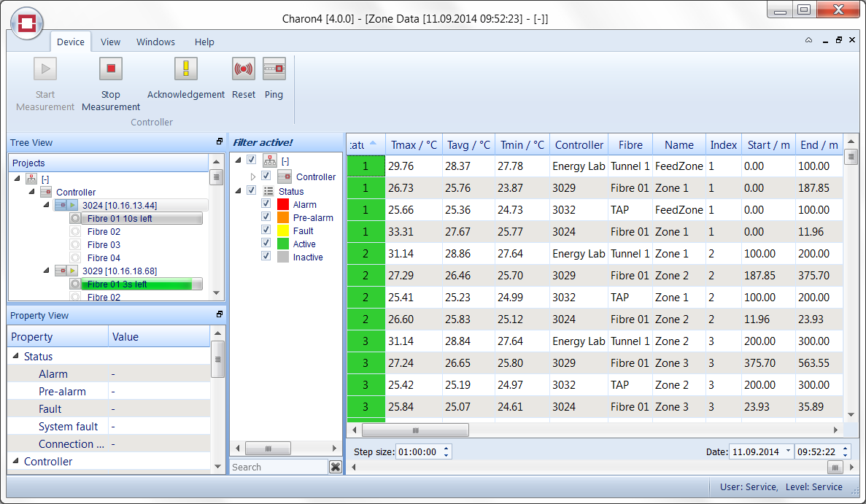Undock the Property View panel via its pin icon
866x504 pixels.
(x=220, y=314)
